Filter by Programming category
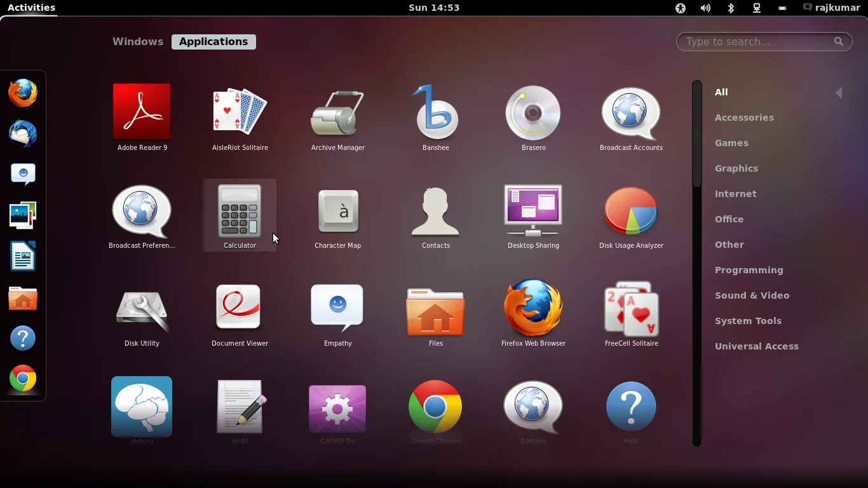 749,270
